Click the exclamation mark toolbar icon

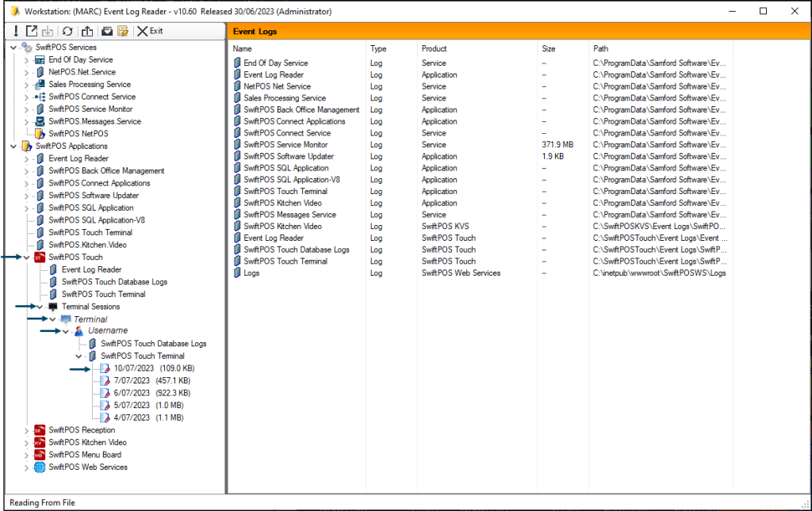17,31
